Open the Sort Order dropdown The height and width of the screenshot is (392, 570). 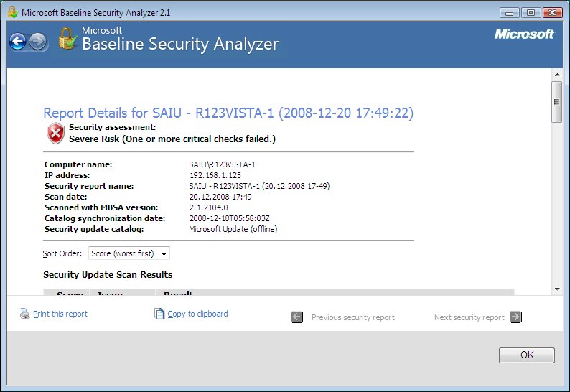click(x=129, y=253)
